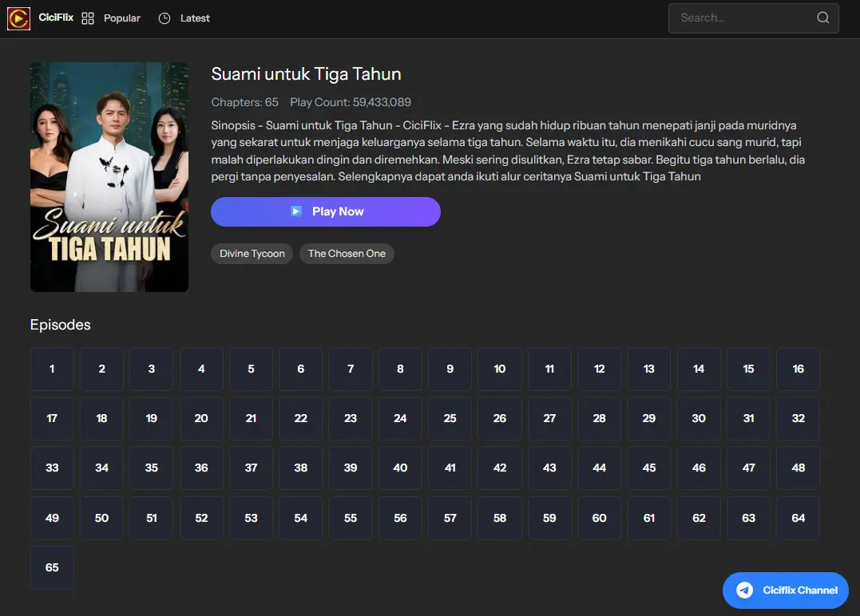Play the final episode 65
The height and width of the screenshot is (616, 860).
[52, 567]
